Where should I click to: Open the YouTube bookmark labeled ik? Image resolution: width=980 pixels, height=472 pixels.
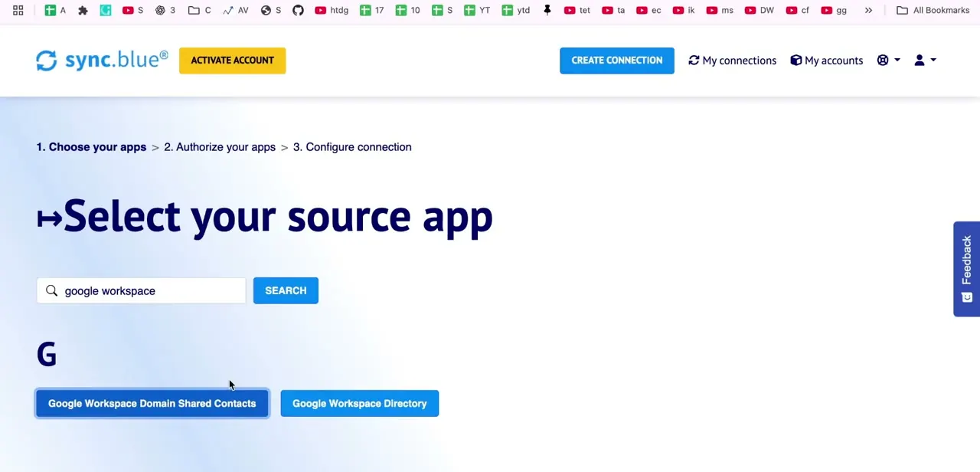pos(684,11)
